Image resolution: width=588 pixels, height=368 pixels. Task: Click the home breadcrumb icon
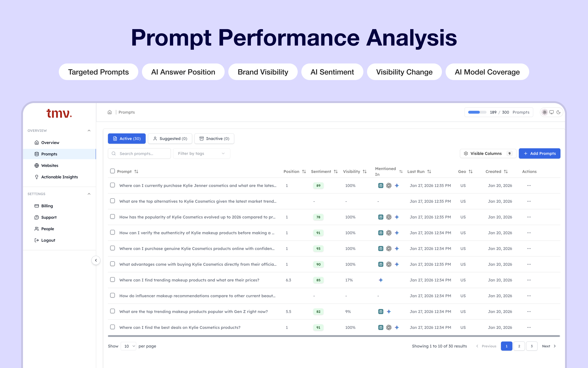(x=110, y=112)
